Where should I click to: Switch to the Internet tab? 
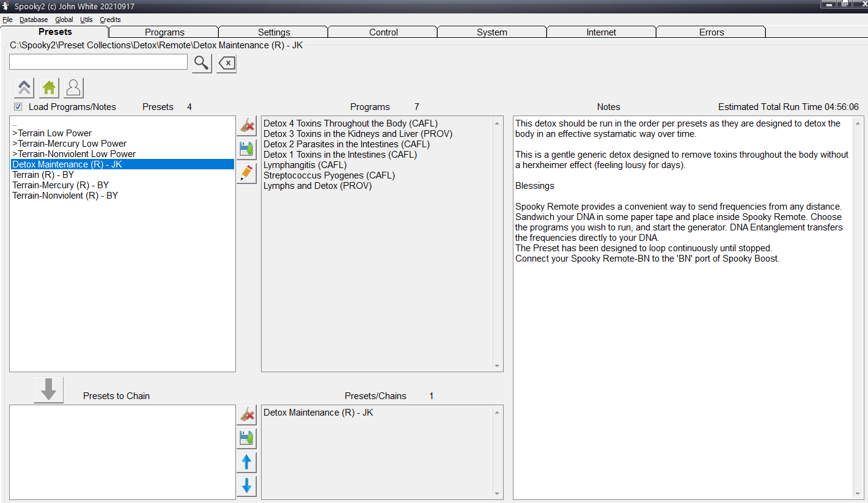coord(601,32)
